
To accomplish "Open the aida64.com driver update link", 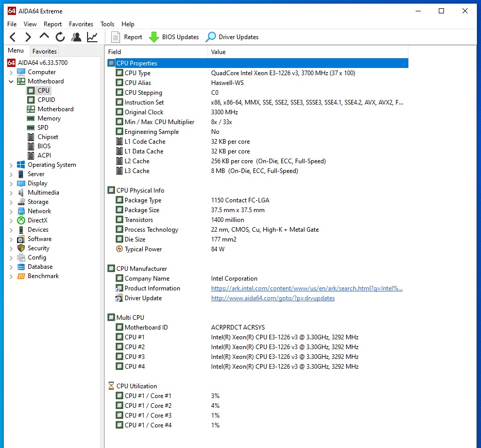I will (272, 298).
